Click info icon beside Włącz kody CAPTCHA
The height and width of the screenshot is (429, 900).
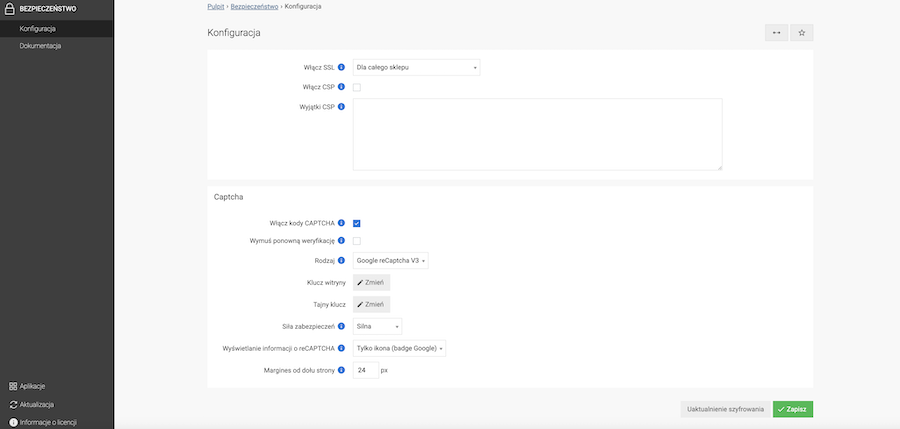pos(342,222)
